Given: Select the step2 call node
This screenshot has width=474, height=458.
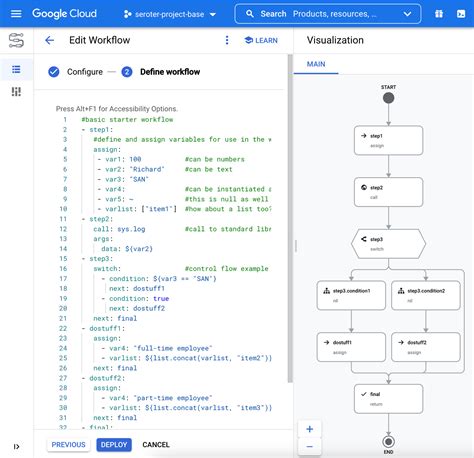Looking at the screenshot, I should 389,192.
